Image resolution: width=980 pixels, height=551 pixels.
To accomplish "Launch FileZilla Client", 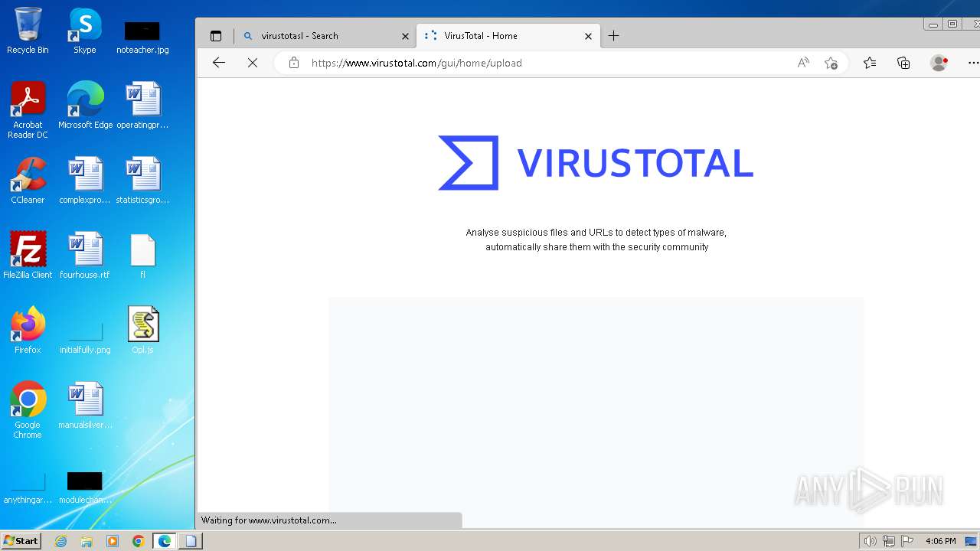I will [x=28, y=256].
